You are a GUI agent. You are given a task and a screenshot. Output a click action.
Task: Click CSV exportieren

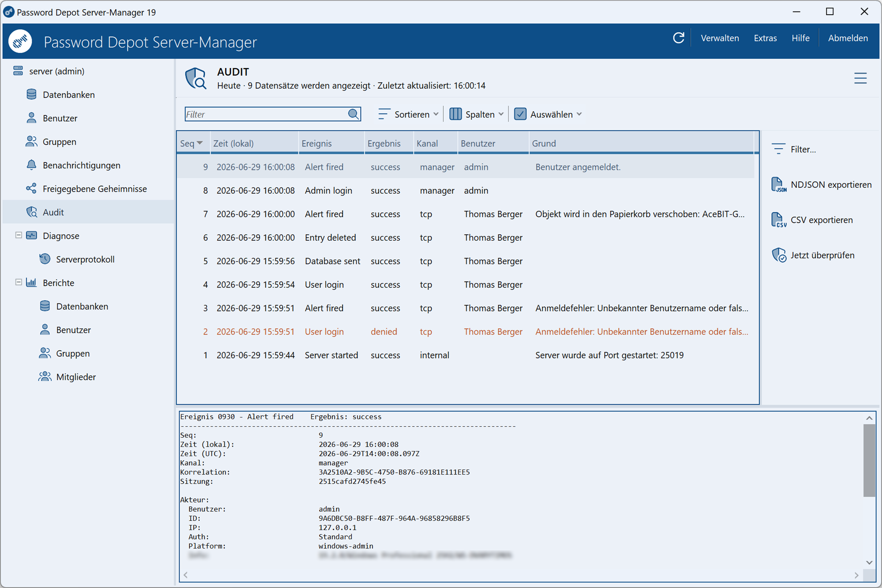pos(812,220)
